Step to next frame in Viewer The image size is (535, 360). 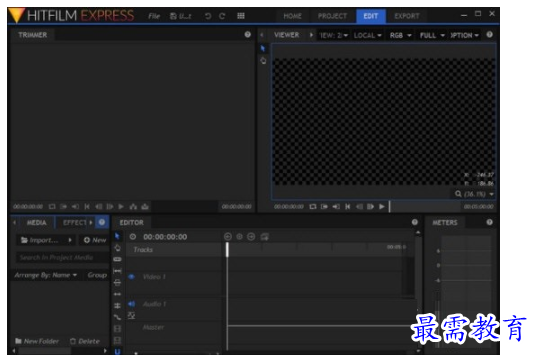pyautogui.click(x=370, y=206)
